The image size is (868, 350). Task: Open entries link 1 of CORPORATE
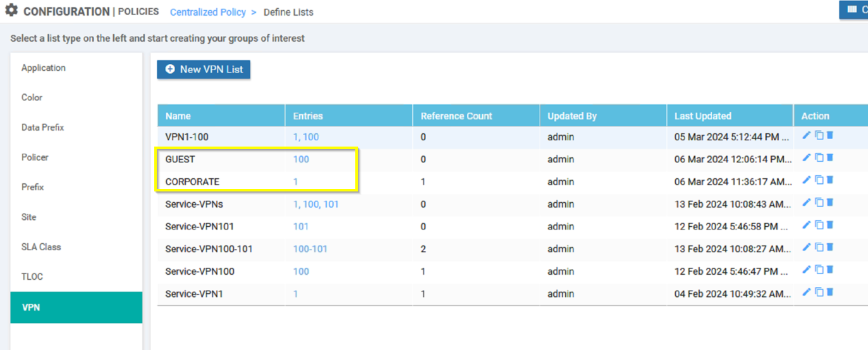pyautogui.click(x=295, y=181)
